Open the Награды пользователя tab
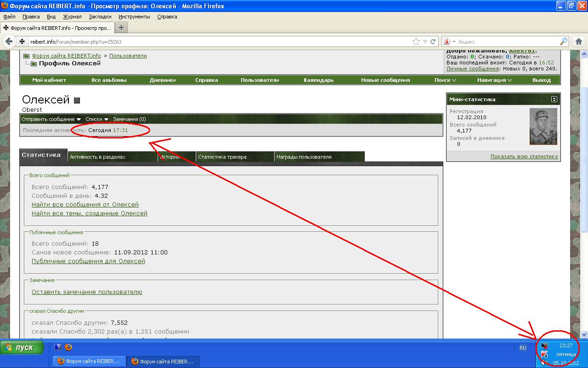588x368 pixels. [304, 157]
